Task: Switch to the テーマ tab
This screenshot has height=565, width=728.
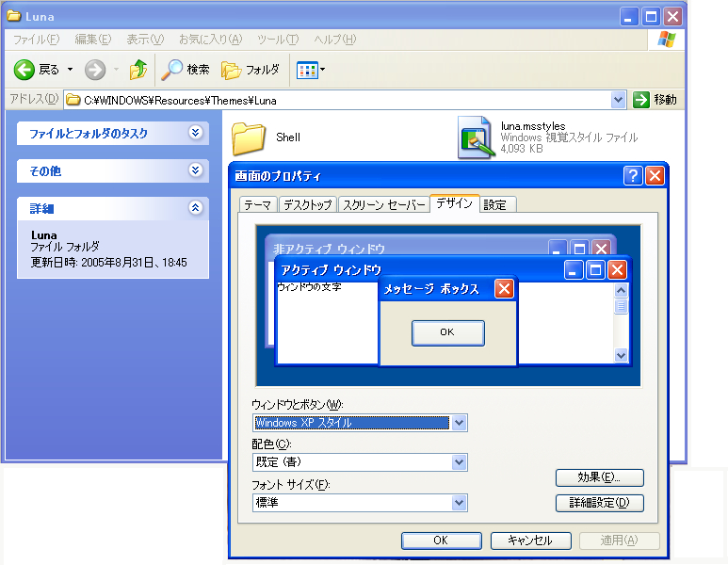Action: [258, 204]
